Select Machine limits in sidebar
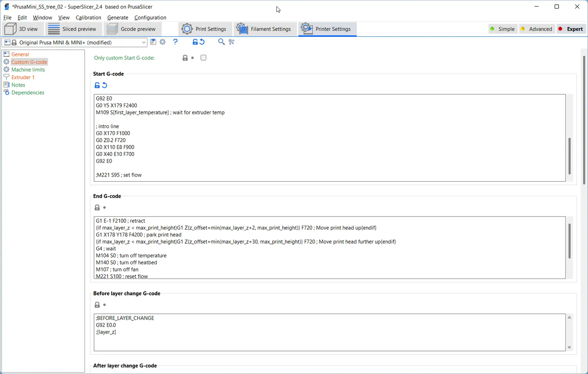The width and height of the screenshot is (588, 374). point(28,70)
